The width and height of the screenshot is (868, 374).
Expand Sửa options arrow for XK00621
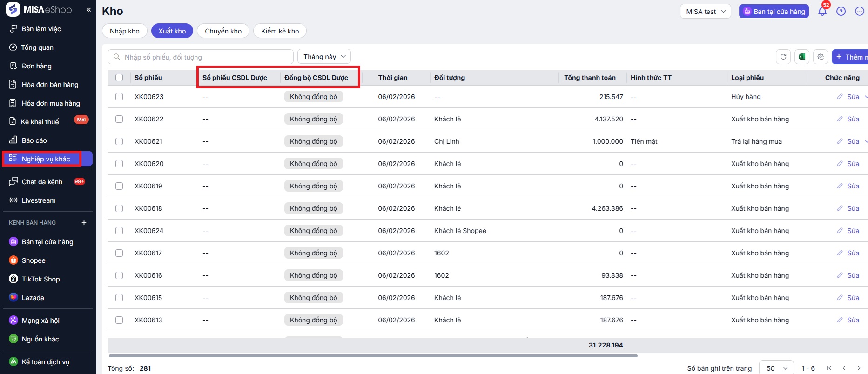(x=866, y=141)
